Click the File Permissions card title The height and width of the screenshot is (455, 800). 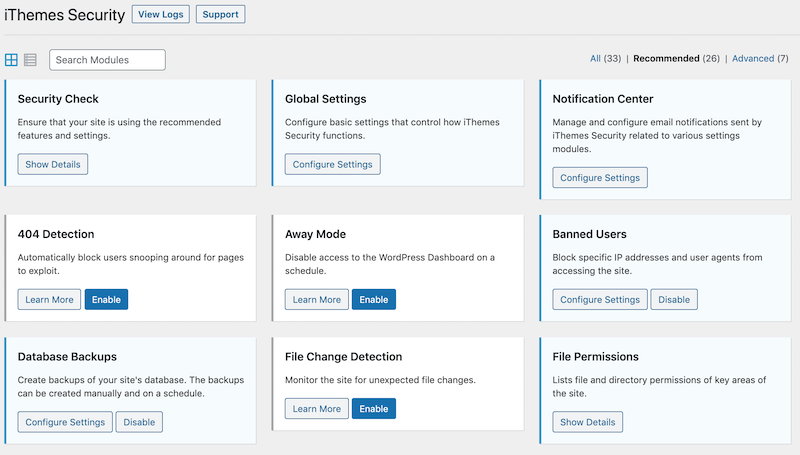point(595,357)
